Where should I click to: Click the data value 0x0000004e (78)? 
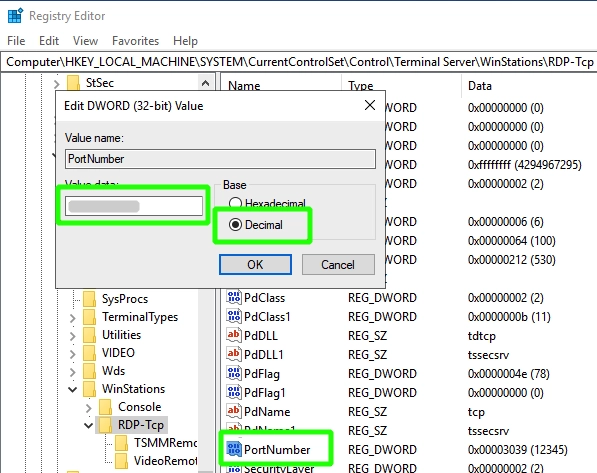coord(508,374)
